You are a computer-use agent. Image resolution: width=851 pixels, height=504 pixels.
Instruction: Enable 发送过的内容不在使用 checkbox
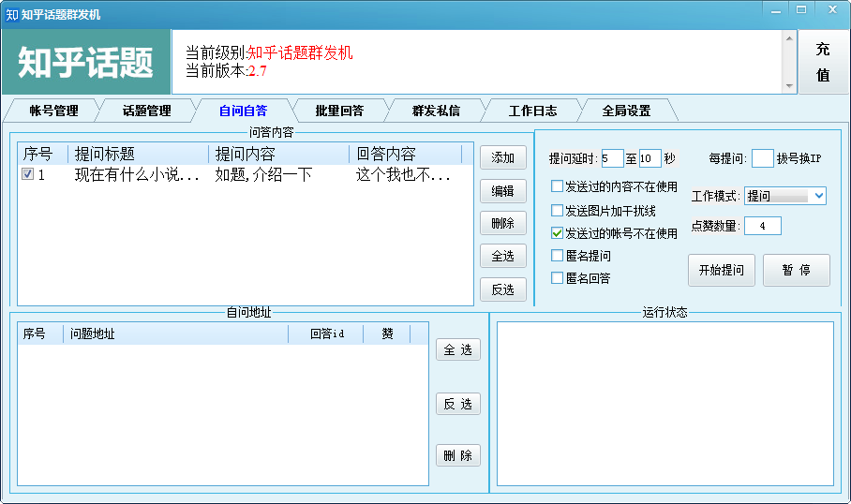click(557, 186)
